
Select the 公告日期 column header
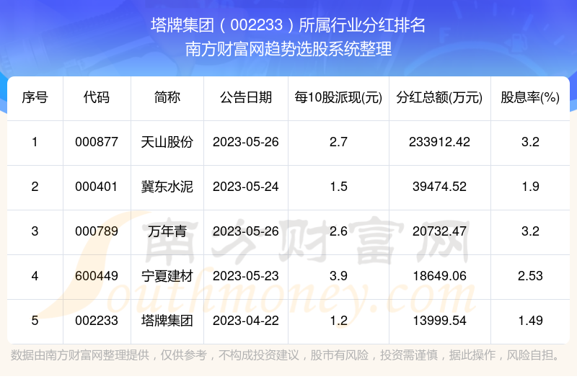[246, 97]
